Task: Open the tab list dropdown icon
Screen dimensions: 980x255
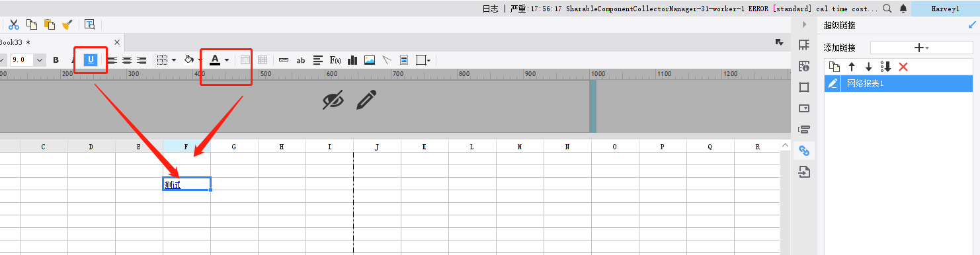Action: (x=780, y=42)
